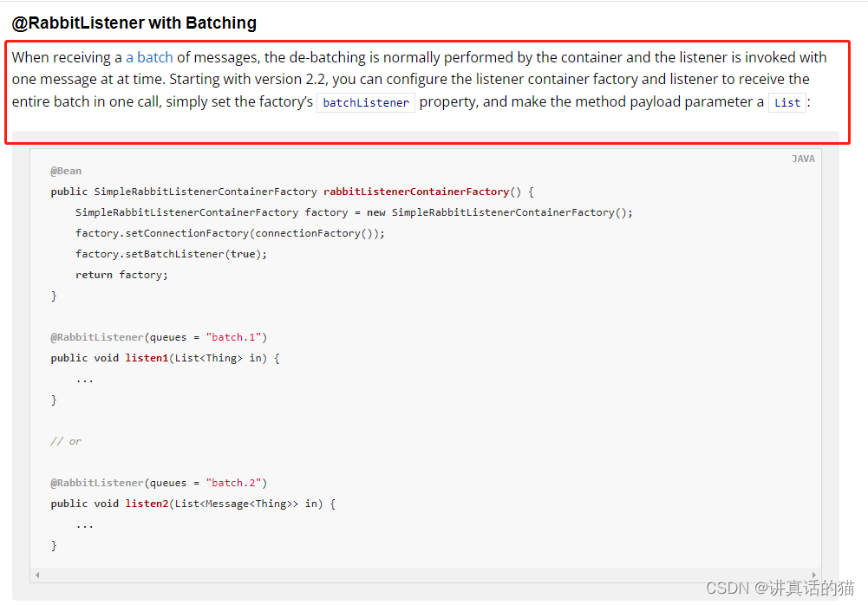Click the horizontal scrollbar track below the code
This screenshot has width=868, height=605.
coord(425,574)
